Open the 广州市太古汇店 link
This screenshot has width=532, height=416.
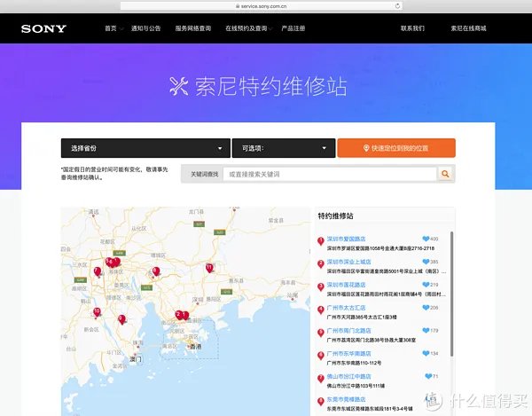click(346, 308)
